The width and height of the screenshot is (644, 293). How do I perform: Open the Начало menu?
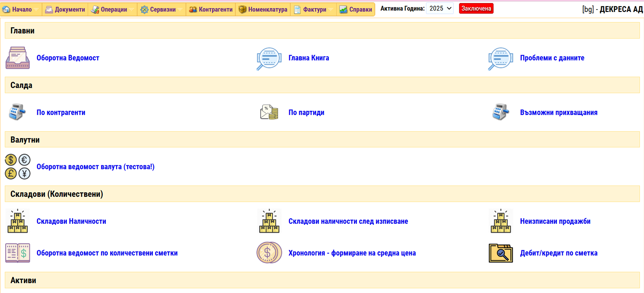tap(21, 9)
